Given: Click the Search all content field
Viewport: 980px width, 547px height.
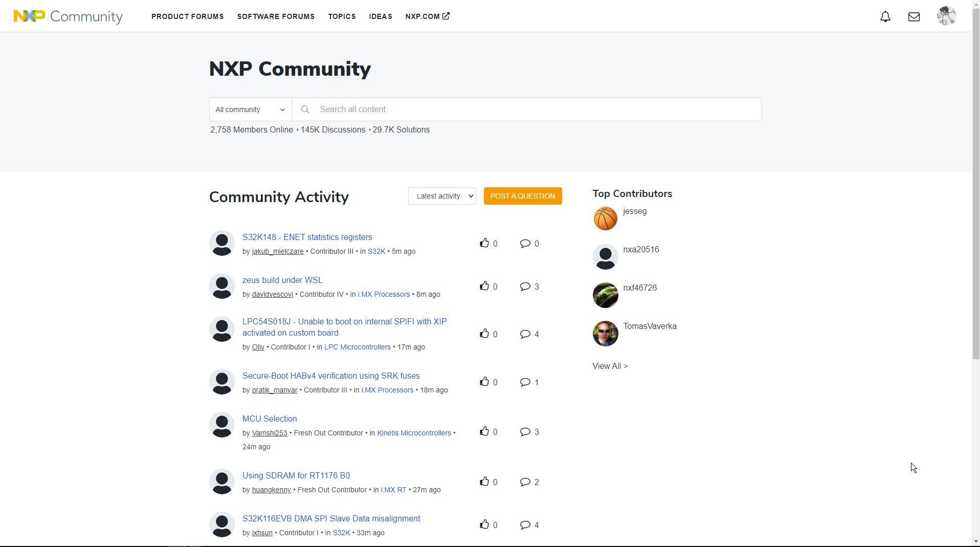Looking at the screenshot, I should (526, 110).
